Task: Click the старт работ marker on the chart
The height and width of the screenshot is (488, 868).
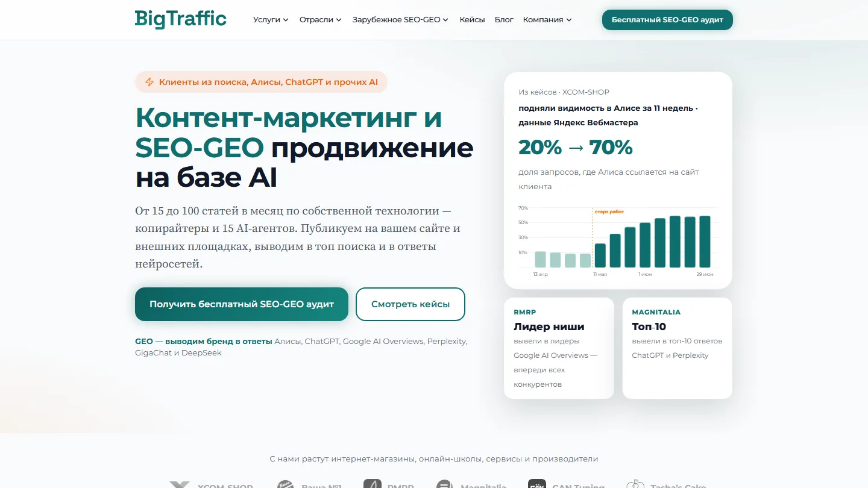Action: pyautogui.click(x=609, y=212)
